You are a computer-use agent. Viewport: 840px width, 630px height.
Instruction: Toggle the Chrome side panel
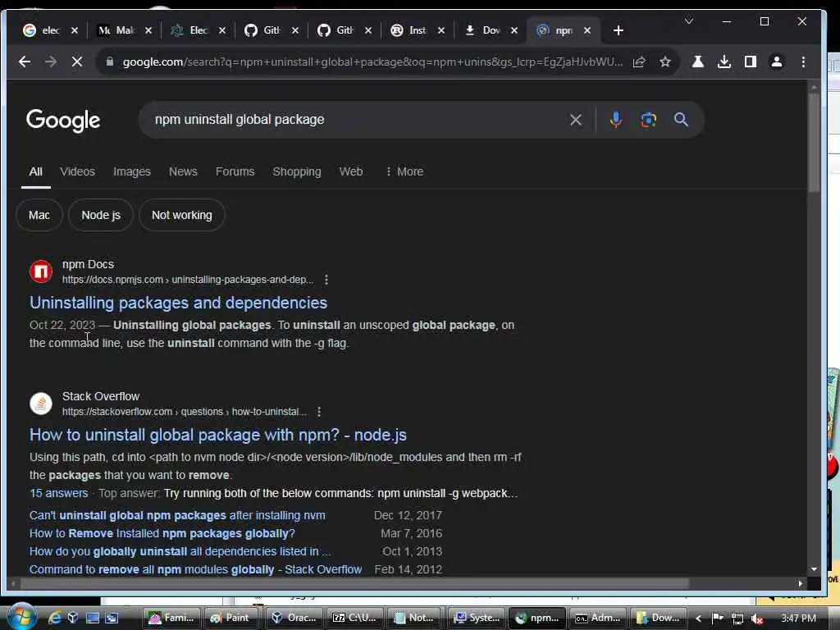(x=750, y=62)
